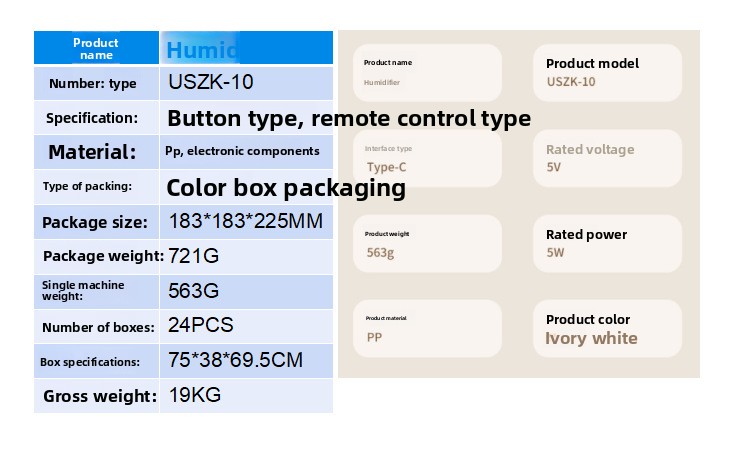The height and width of the screenshot is (469, 743).
Task: Click Button type, remote control type text
Action: tap(348, 118)
